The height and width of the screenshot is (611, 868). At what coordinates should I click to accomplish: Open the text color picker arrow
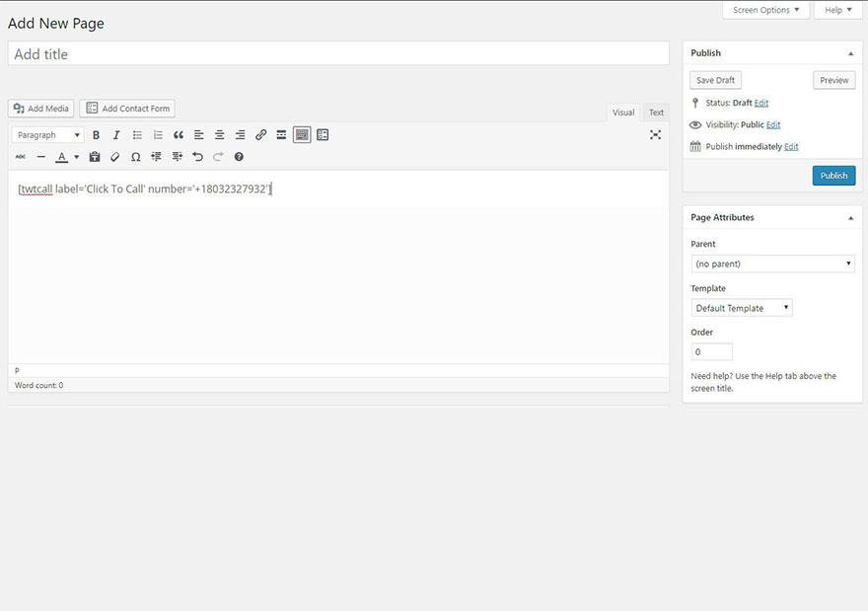coord(76,157)
